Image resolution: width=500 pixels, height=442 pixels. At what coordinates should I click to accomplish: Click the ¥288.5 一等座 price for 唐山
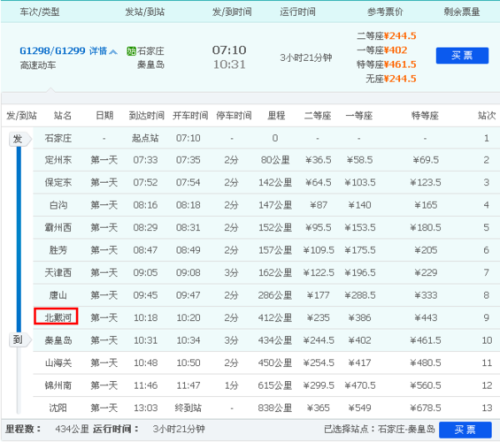click(x=360, y=295)
